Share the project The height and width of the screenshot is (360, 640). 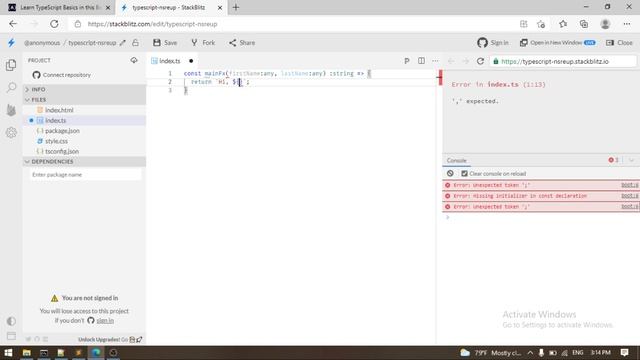pyautogui.click(x=242, y=42)
